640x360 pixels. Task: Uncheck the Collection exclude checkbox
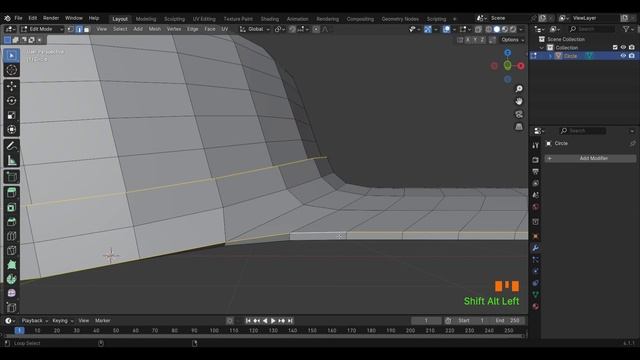pos(615,47)
